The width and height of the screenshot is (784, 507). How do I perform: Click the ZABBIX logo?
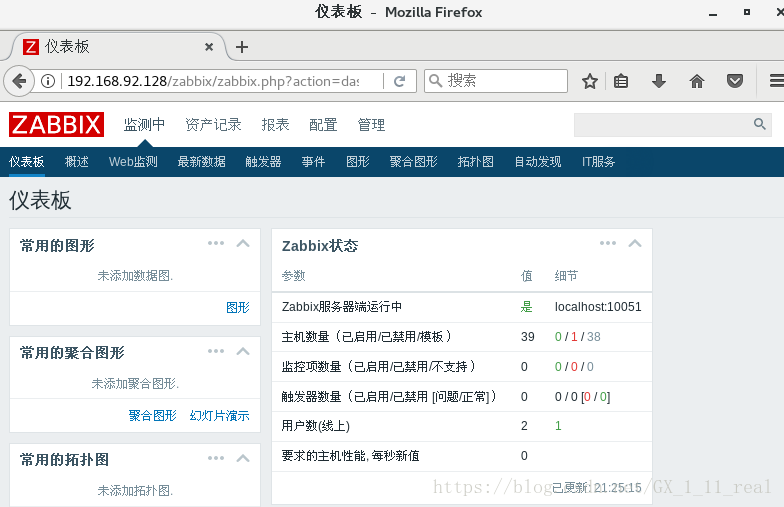(56, 124)
